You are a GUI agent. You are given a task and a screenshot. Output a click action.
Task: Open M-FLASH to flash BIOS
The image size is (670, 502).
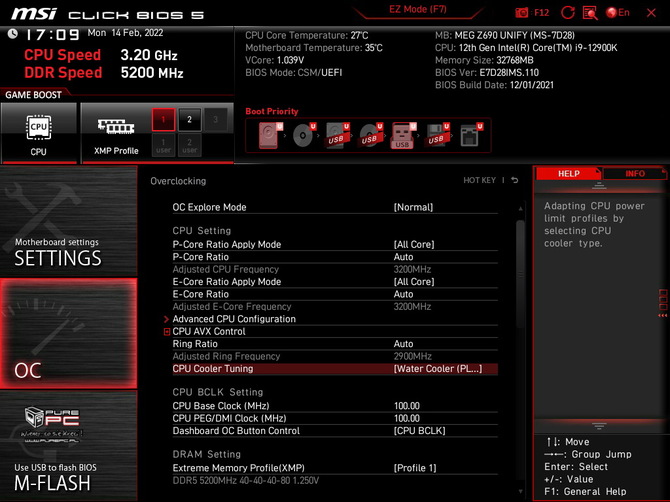click(x=68, y=446)
